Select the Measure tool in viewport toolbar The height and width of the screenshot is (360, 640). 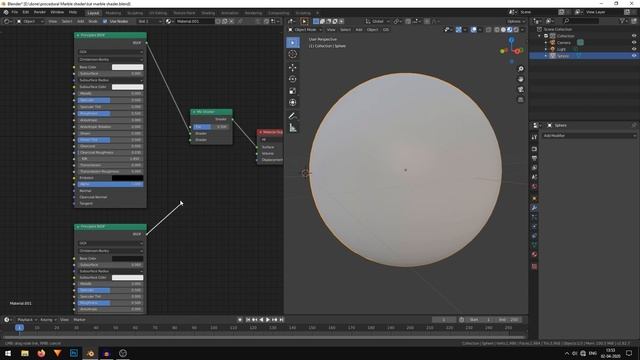[x=293, y=128]
